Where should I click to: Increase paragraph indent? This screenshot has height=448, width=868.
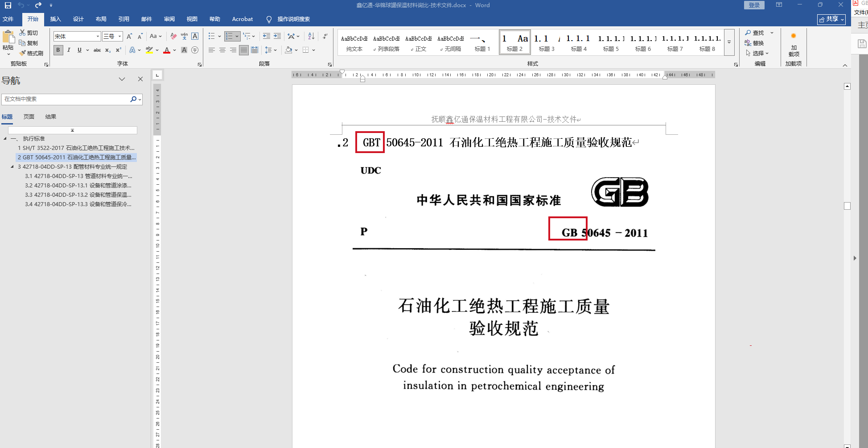coord(277,36)
